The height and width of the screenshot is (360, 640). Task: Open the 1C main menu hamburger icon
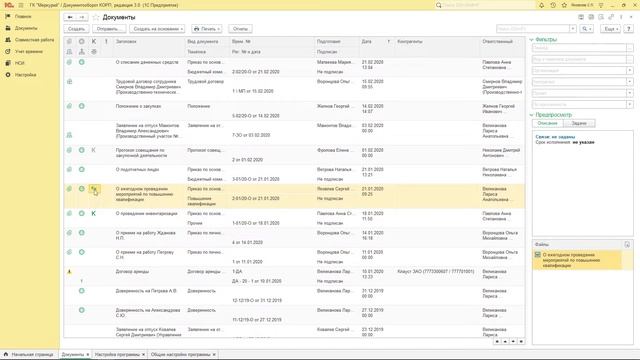(21, 5)
